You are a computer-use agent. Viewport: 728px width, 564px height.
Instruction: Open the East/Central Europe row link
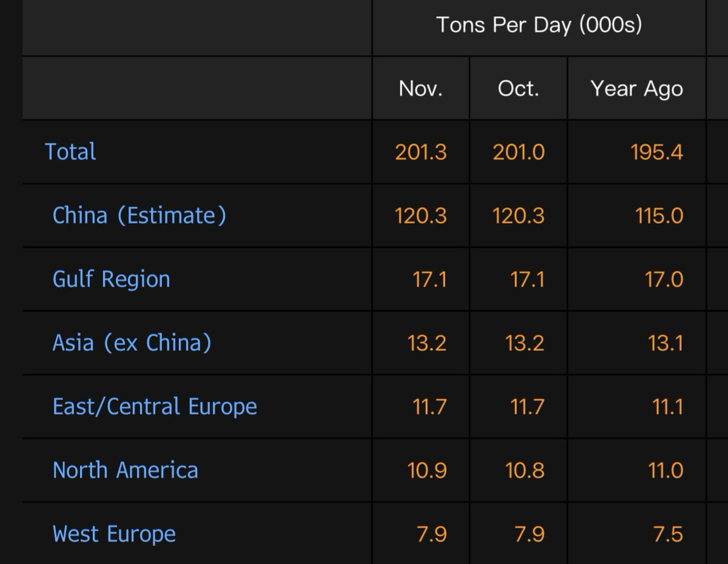click(x=155, y=406)
